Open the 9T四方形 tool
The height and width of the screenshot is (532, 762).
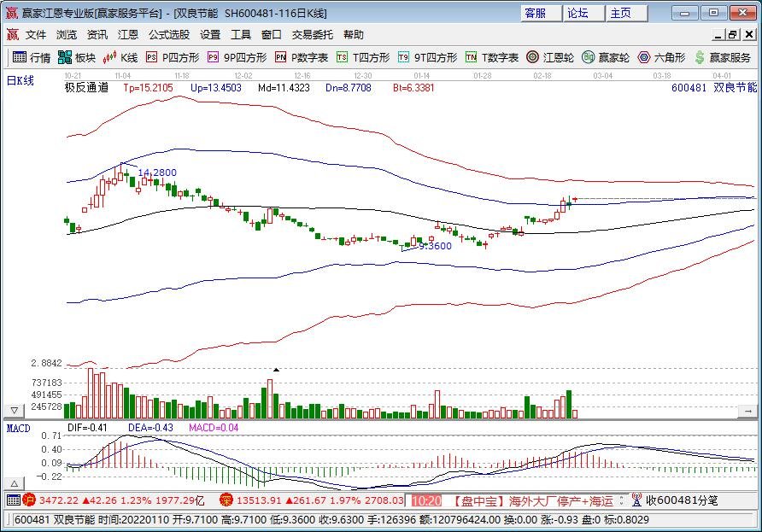click(428, 57)
